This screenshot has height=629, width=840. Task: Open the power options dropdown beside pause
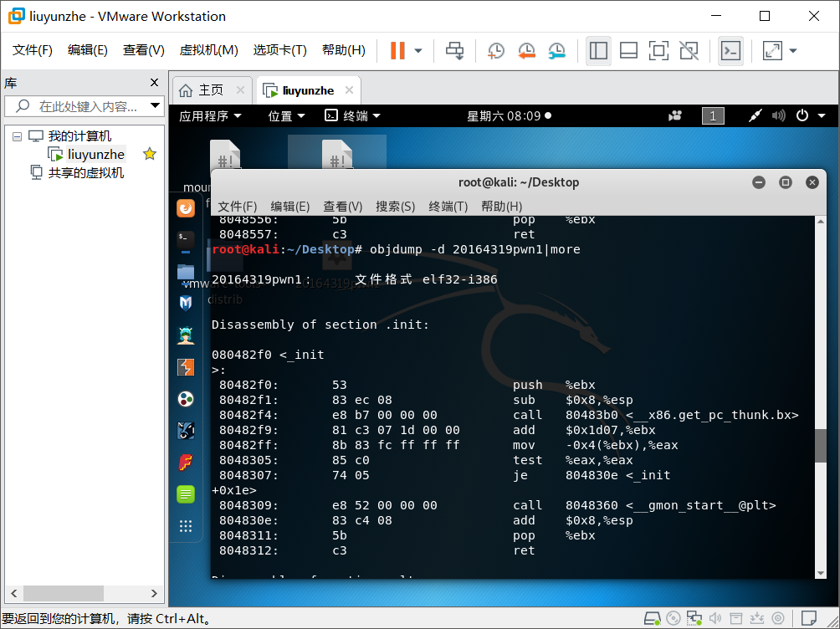[418, 51]
